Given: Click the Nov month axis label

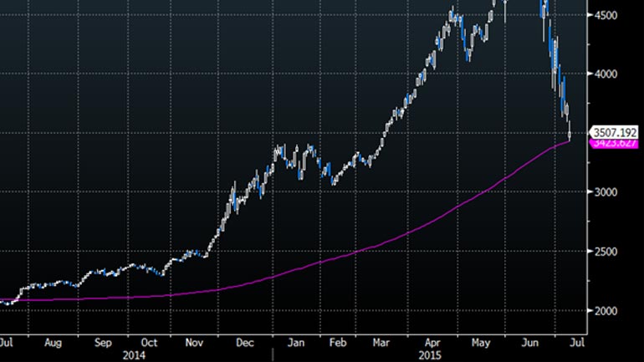Looking at the screenshot, I should [x=194, y=343].
